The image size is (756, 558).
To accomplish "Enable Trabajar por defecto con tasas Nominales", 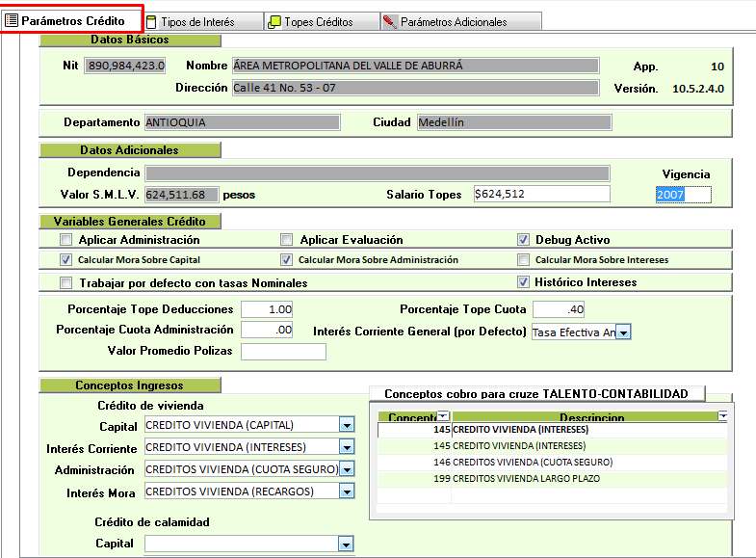I will pos(65,283).
